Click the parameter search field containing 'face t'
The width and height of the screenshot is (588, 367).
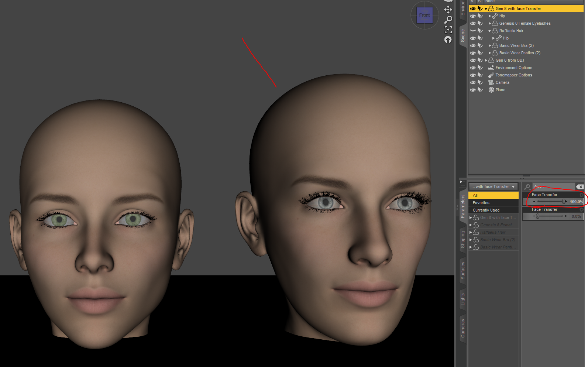coord(554,187)
